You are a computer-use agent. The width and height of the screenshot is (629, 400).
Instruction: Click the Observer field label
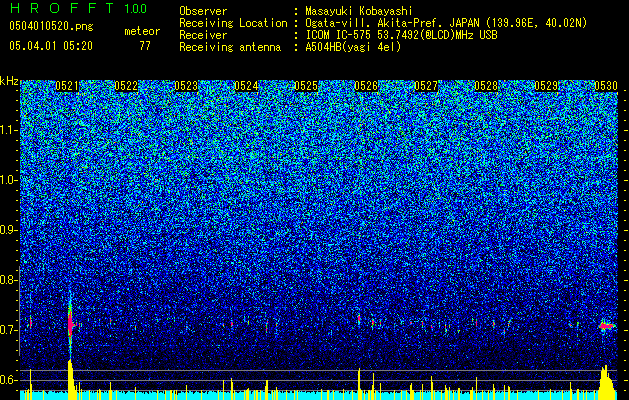[x=203, y=11]
